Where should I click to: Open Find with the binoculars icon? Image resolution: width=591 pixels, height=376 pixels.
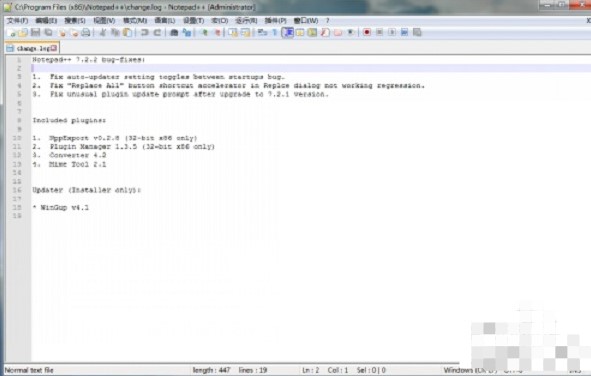point(174,32)
